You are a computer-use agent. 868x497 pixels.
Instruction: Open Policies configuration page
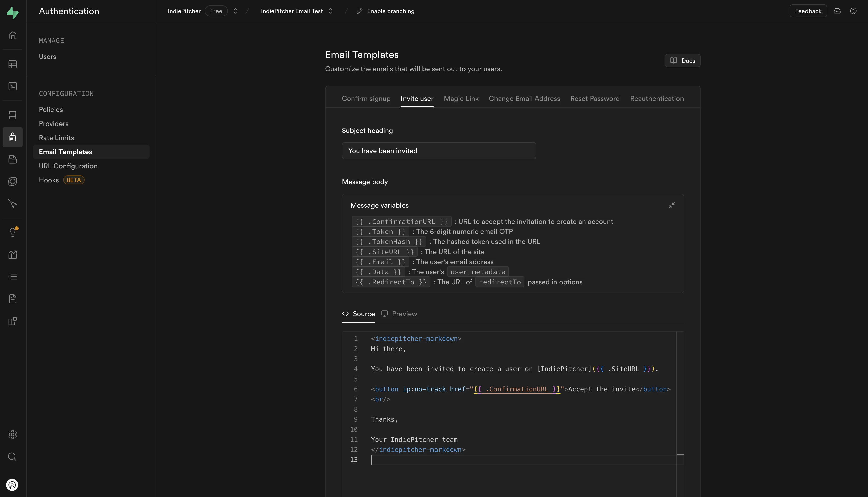click(x=51, y=109)
